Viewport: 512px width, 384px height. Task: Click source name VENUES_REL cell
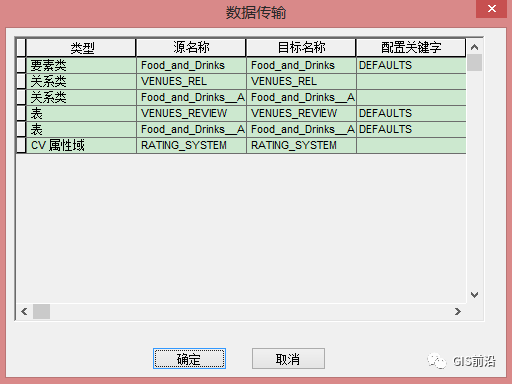point(191,81)
